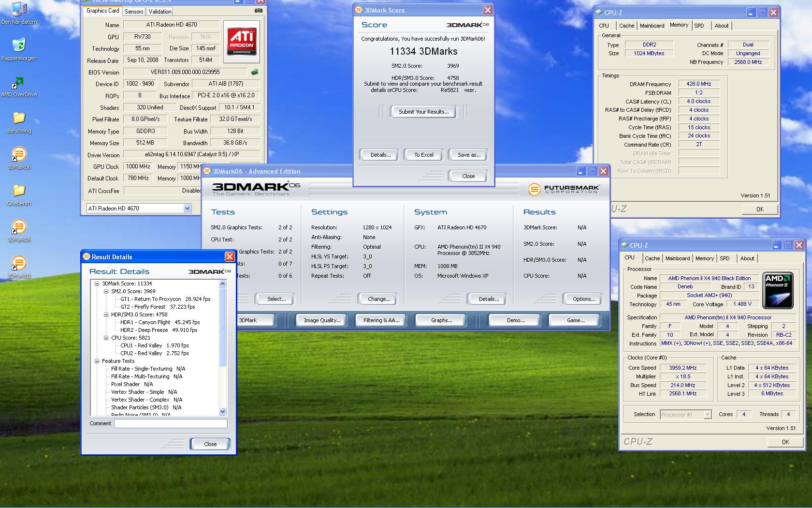Click the 11334 3DMarks score text
Screen dimensions: 812x508
[x=423, y=51]
